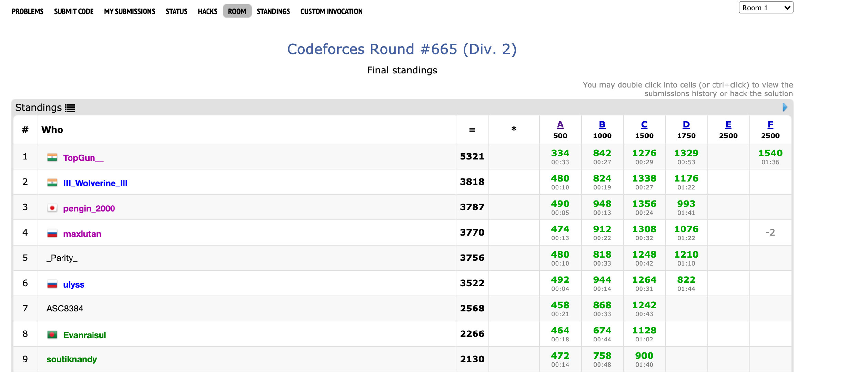Click total score 3522
868x372 pixels.
[x=472, y=283]
